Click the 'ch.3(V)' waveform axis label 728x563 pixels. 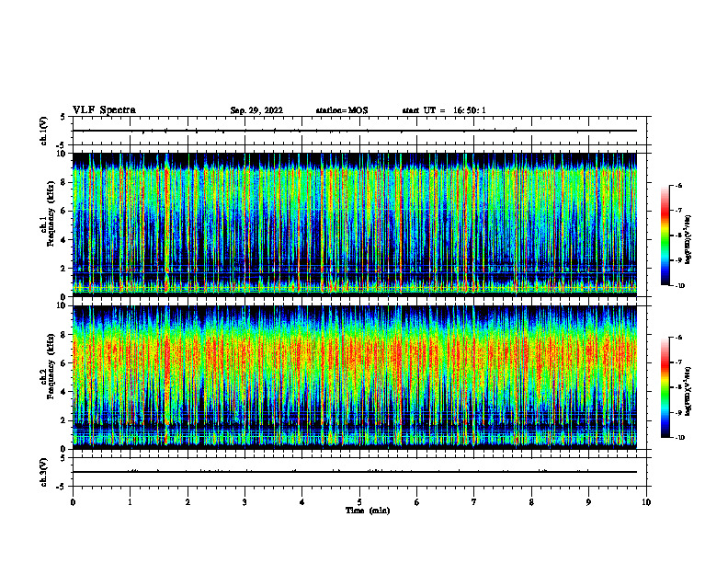tap(43, 472)
